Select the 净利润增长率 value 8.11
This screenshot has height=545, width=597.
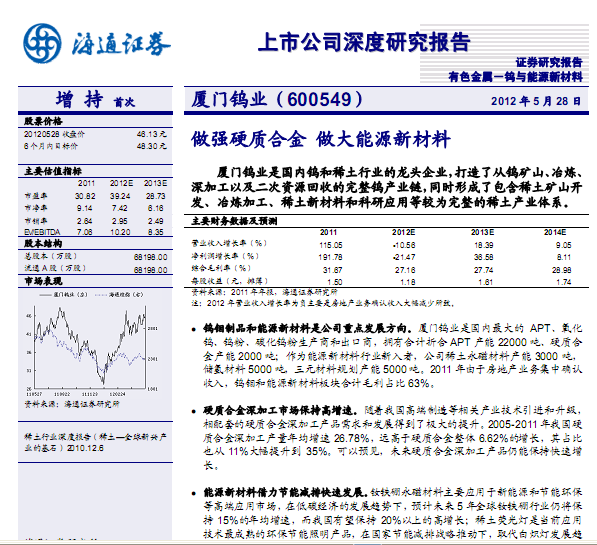point(564,257)
